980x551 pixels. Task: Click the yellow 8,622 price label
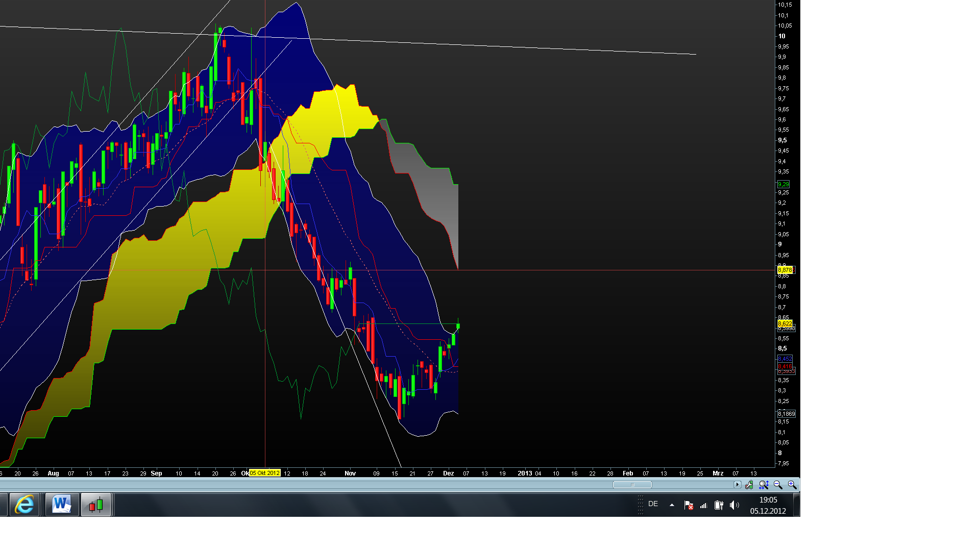(785, 324)
